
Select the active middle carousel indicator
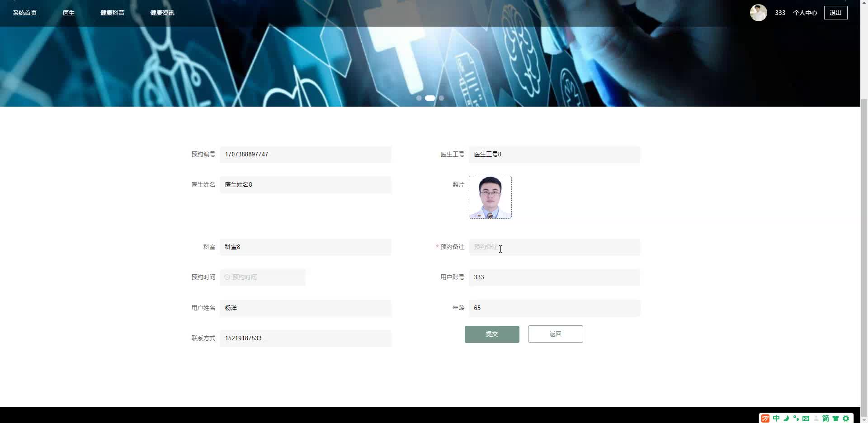(x=430, y=98)
